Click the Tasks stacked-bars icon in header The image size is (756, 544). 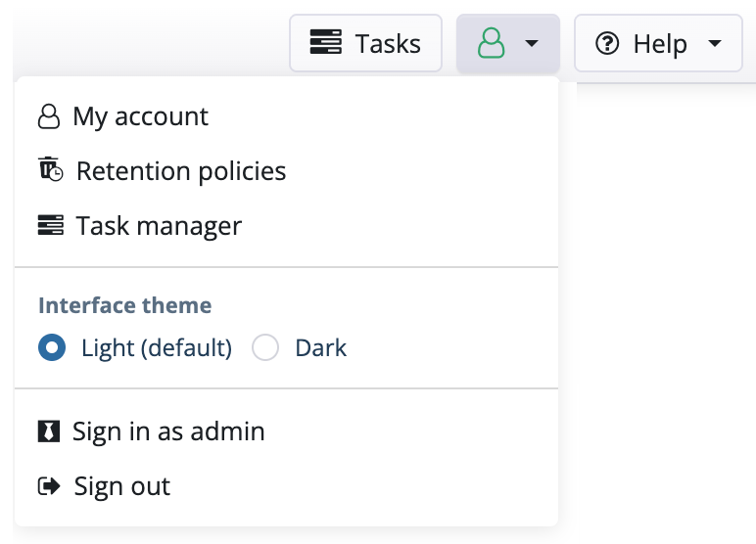point(326,42)
